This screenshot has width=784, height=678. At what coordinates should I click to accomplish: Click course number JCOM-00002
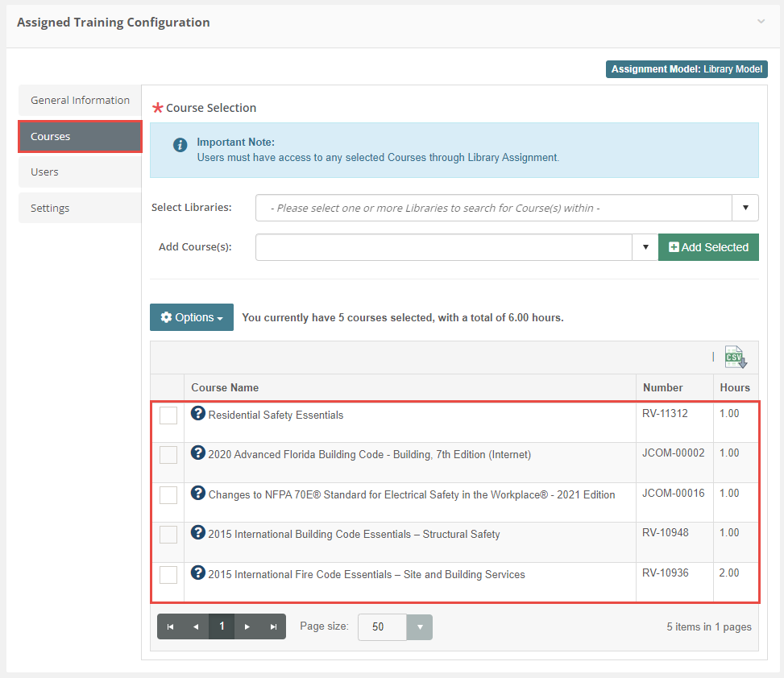[673, 453]
